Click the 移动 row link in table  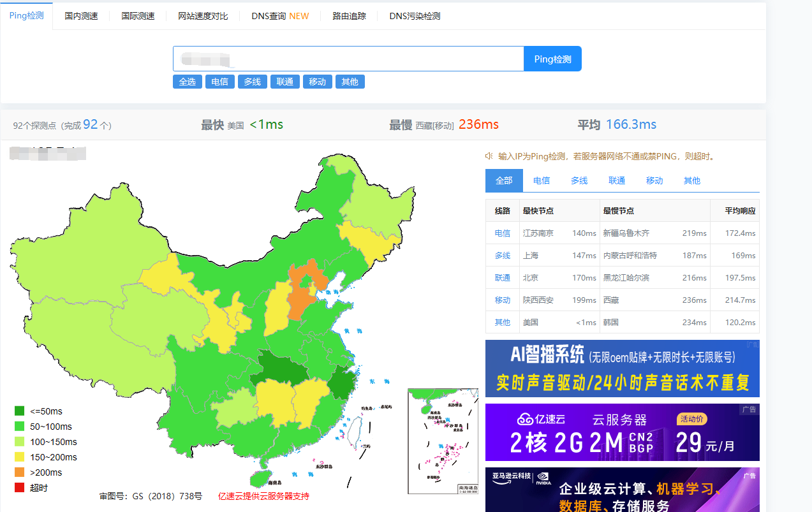pyautogui.click(x=503, y=300)
